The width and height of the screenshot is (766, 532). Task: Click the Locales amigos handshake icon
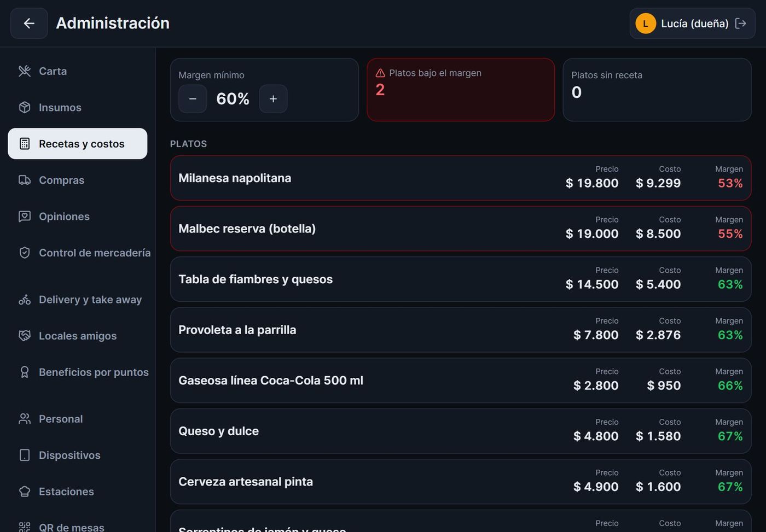click(x=25, y=336)
